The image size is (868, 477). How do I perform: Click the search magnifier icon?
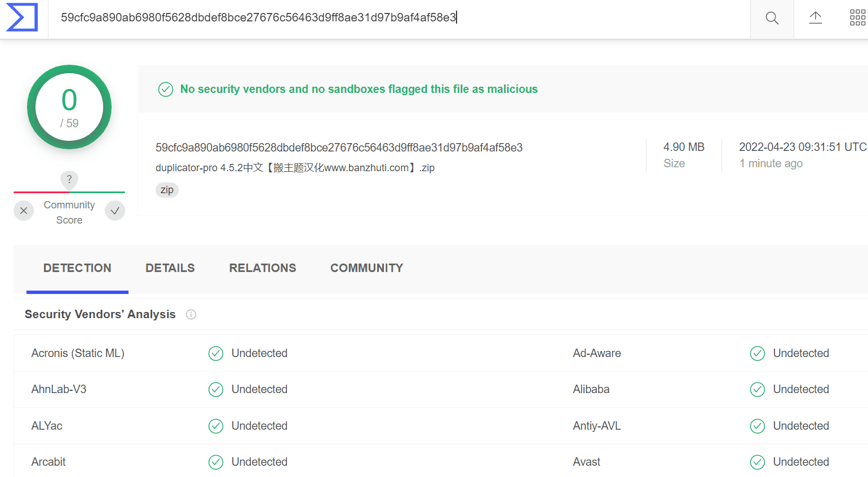click(772, 19)
